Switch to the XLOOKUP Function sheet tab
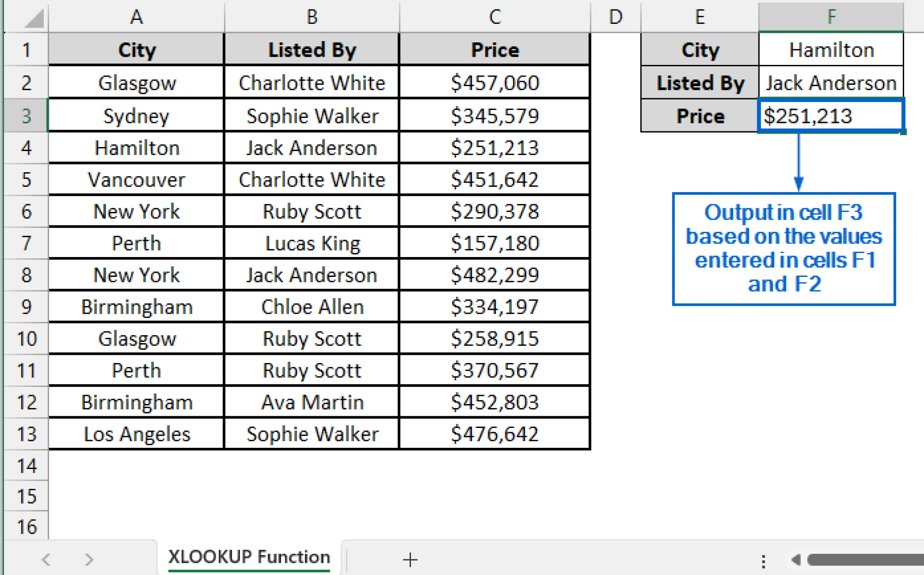 tap(248, 557)
